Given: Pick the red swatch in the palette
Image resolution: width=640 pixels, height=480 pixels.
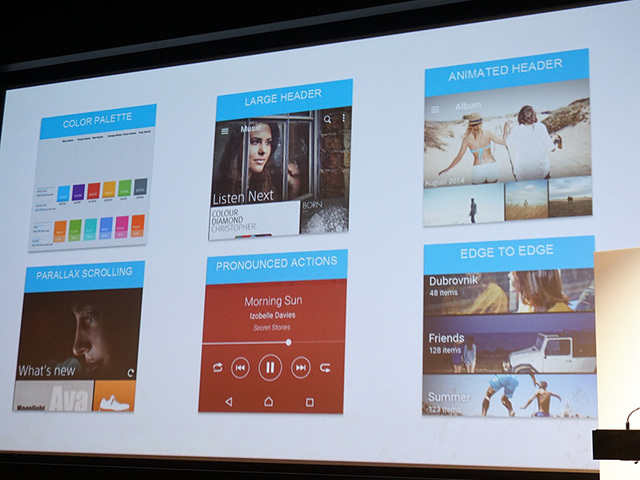Looking at the screenshot, I should (x=94, y=191).
